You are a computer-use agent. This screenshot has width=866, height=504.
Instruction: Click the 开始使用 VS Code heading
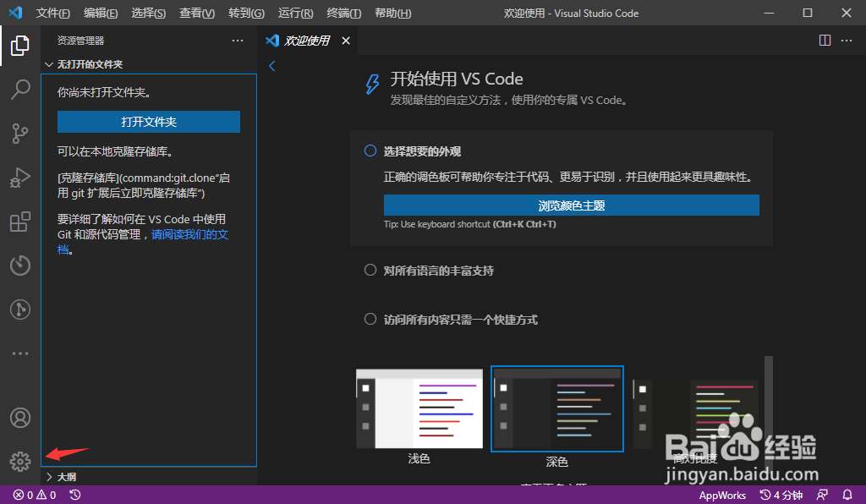(x=457, y=79)
